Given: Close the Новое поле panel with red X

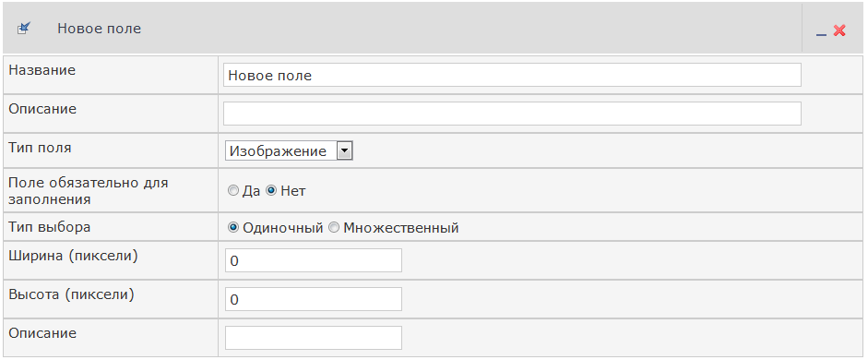Looking at the screenshot, I should pyautogui.click(x=839, y=31).
